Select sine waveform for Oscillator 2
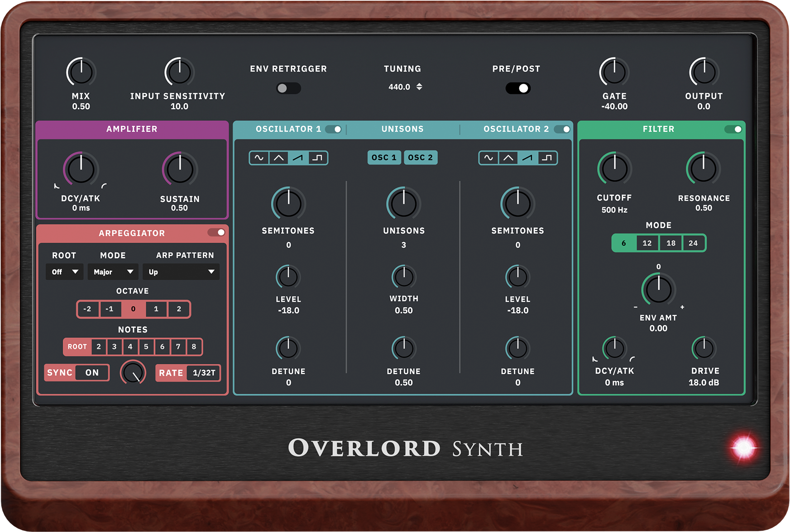Viewport: 790px width, 532px height. point(488,158)
